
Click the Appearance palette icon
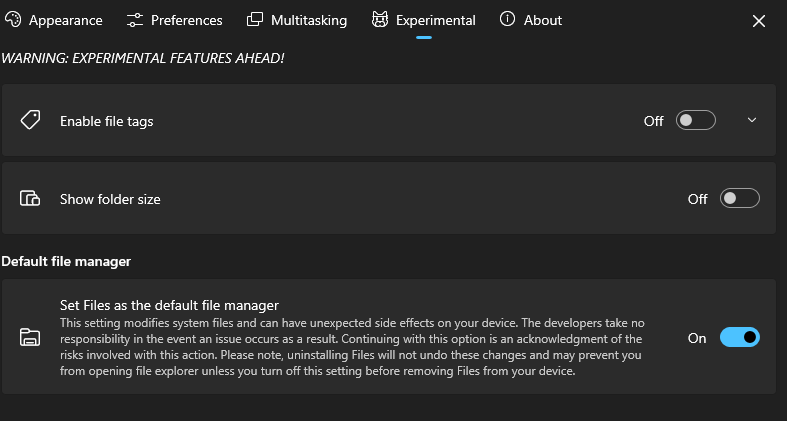pyautogui.click(x=13, y=20)
